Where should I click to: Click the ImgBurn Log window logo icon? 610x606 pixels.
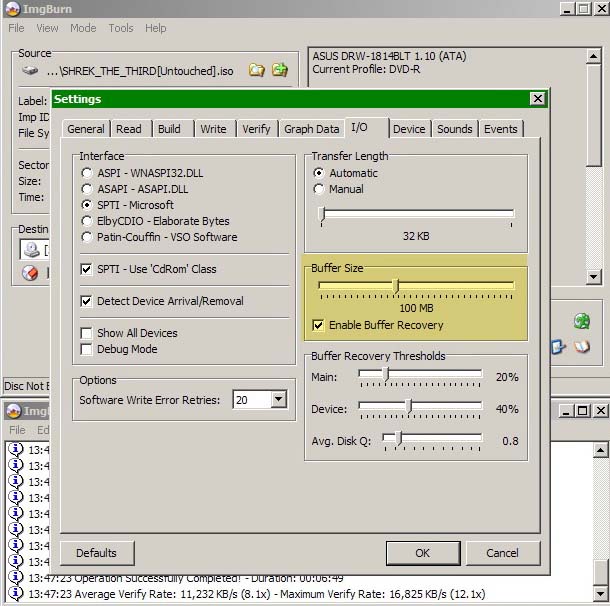pyautogui.click(x=14, y=411)
